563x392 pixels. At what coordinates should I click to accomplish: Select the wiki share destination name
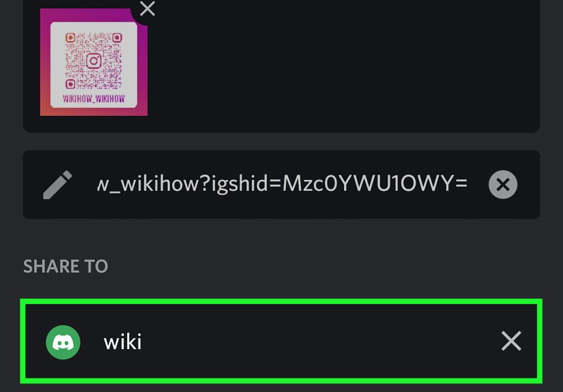point(122,342)
